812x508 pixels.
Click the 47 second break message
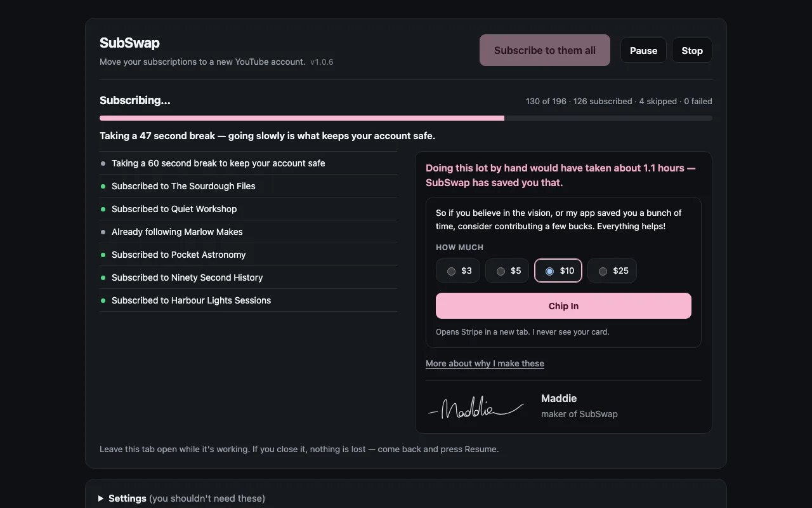tap(267, 136)
